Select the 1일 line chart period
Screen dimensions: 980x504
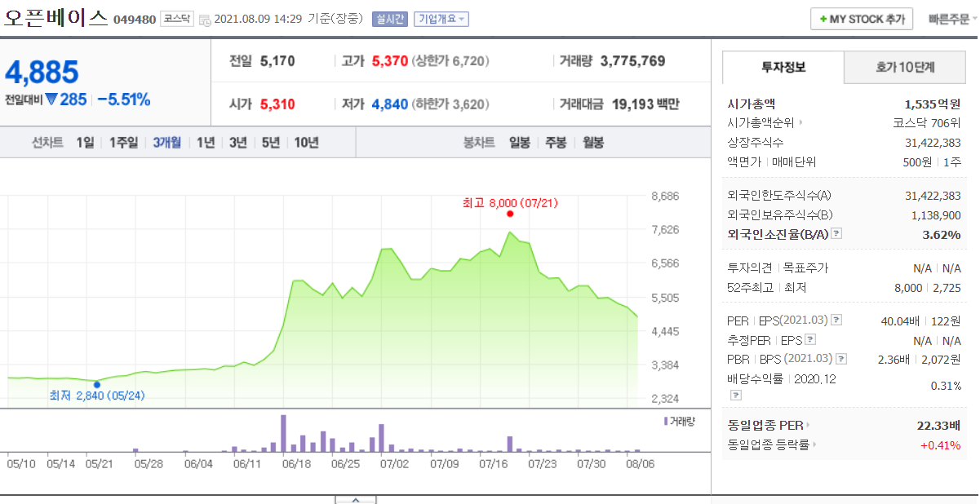click(85, 143)
